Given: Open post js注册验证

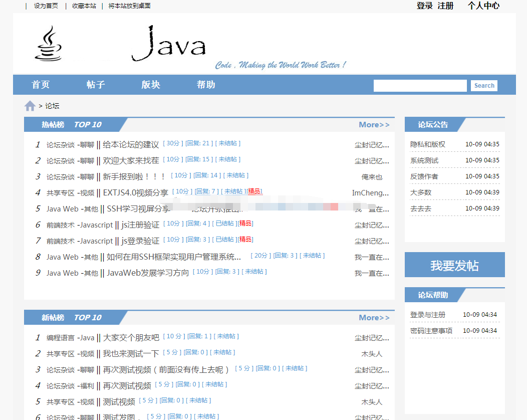Looking at the screenshot, I should 140,225.
